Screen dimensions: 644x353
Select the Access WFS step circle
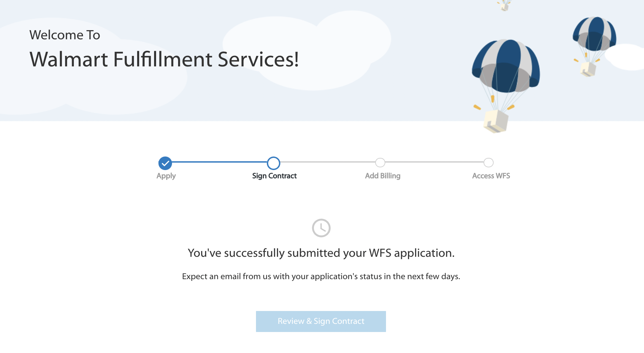(x=489, y=163)
